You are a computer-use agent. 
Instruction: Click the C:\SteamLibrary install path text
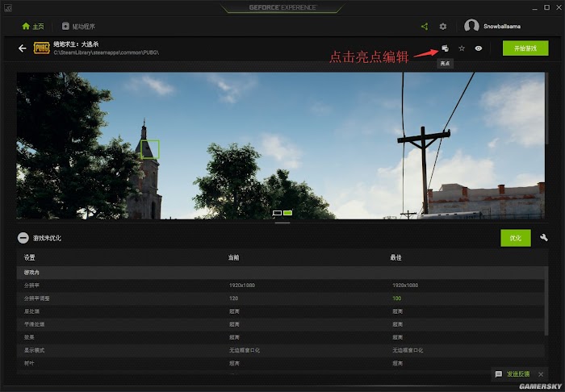pyautogui.click(x=107, y=52)
